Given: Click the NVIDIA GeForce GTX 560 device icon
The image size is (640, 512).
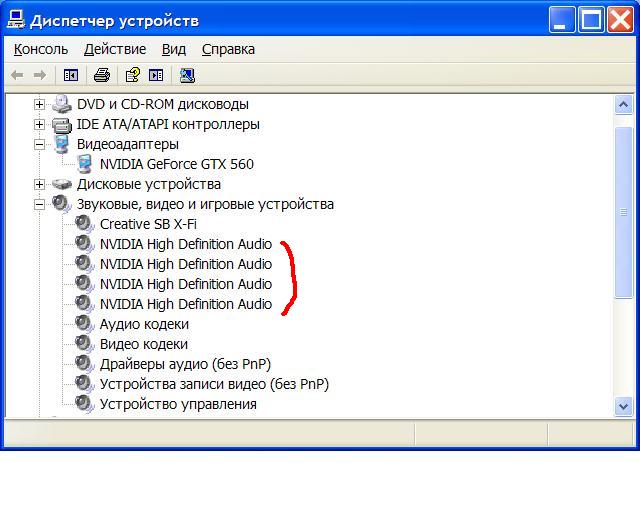Looking at the screenshot, I should (85, 164).
